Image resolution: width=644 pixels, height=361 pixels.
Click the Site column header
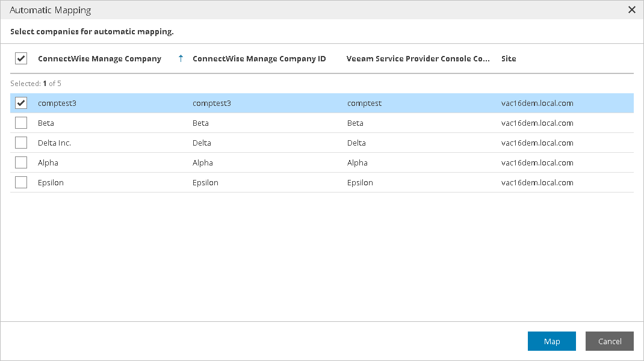[509, 58]
